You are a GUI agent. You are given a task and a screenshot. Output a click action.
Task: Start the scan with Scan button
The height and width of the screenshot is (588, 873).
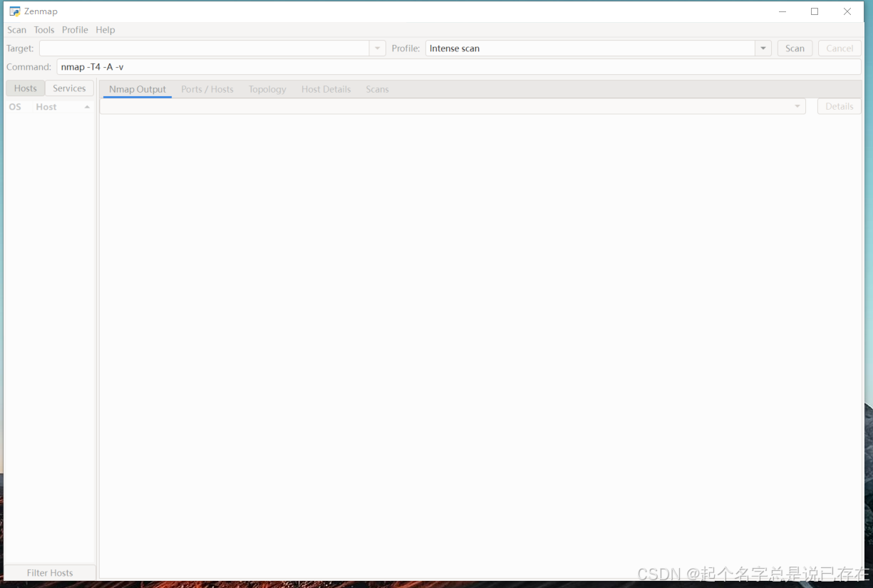(795, 48)
